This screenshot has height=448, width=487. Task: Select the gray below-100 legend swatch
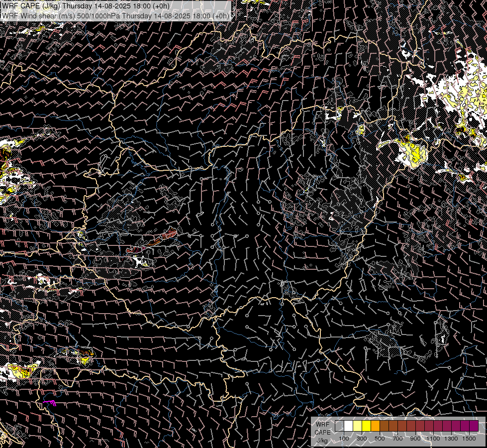339,426
